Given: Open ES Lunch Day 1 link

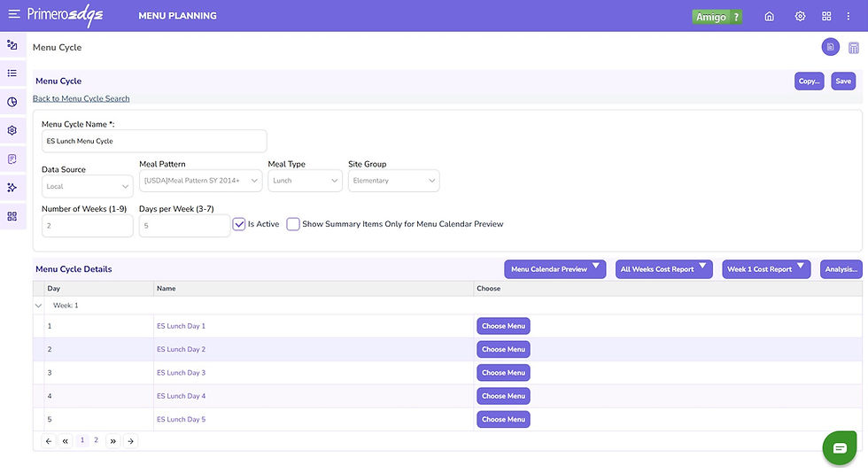Looking at the screenshot, I should point(181,326).
